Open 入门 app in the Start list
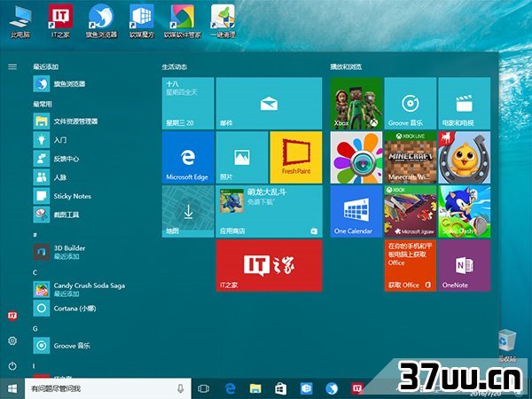Image resolution: width=532 pixels, height=399 pixels. pyautogui.click(x=51, y=140)
